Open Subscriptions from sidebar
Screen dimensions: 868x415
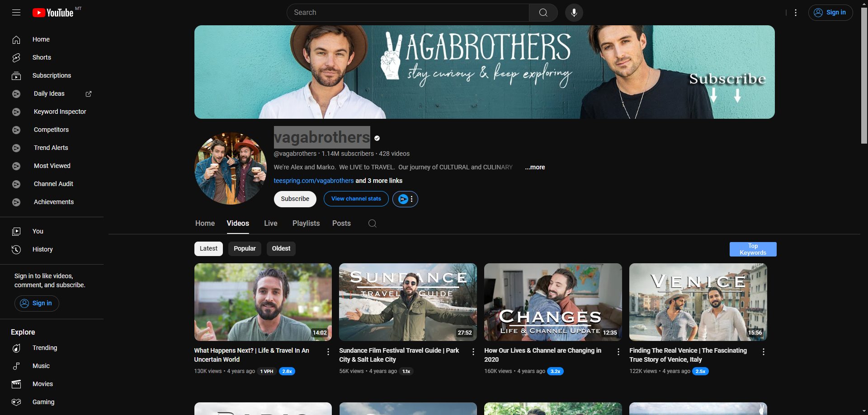tap(52, 75)
